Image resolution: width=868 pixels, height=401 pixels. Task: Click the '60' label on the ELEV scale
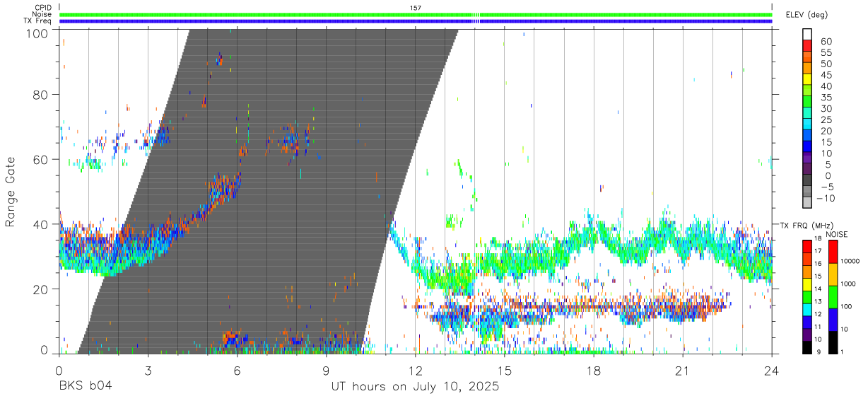tap(825, 41)
